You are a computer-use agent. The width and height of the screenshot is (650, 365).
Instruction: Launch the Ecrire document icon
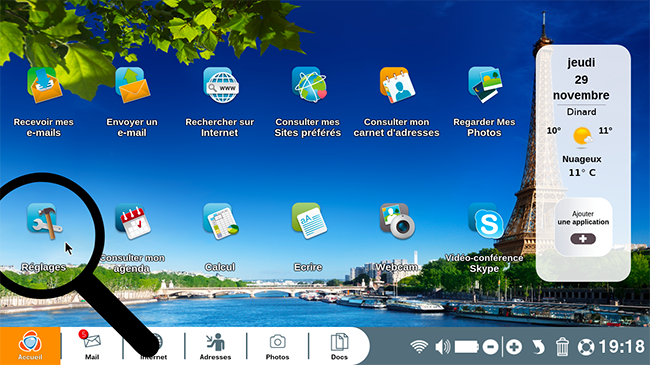(x=309, y=221)
